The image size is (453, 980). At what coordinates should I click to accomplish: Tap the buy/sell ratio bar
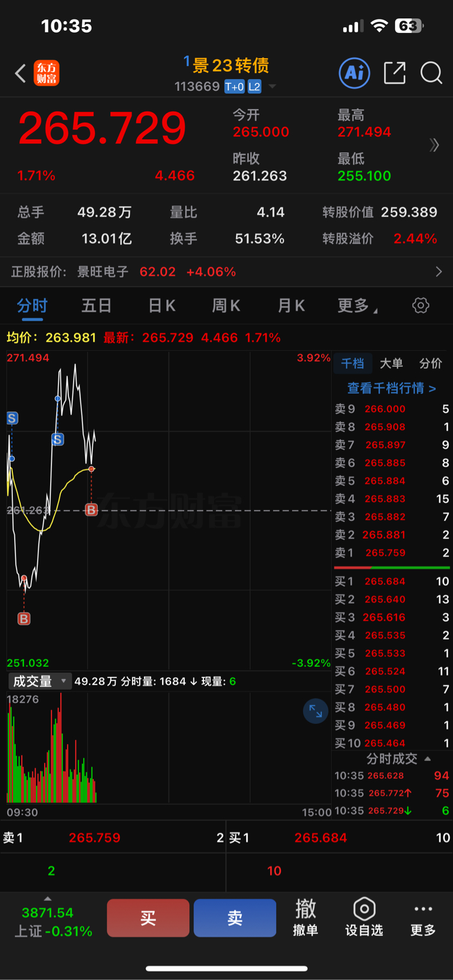392,567
